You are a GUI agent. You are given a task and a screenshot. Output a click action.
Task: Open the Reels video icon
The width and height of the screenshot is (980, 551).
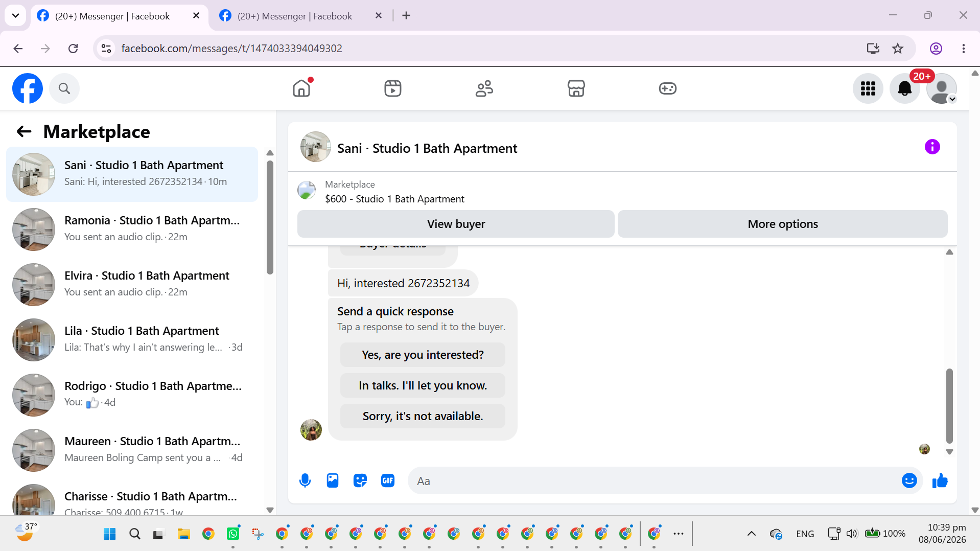tap(393, 88)
